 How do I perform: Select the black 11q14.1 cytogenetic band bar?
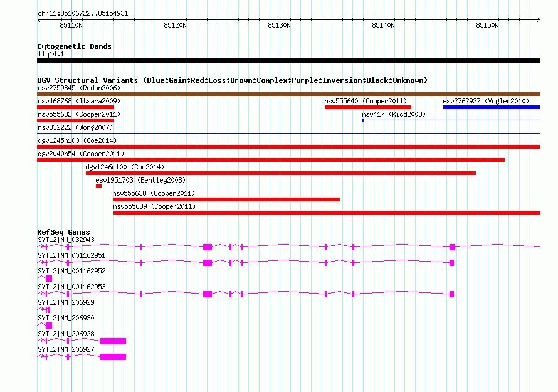[288, 61]
